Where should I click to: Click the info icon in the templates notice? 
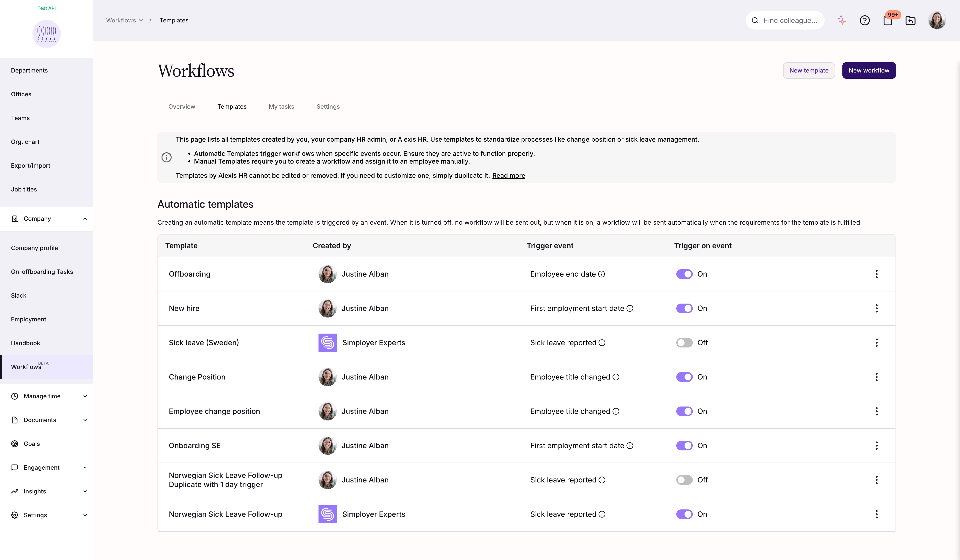point(167,157)
